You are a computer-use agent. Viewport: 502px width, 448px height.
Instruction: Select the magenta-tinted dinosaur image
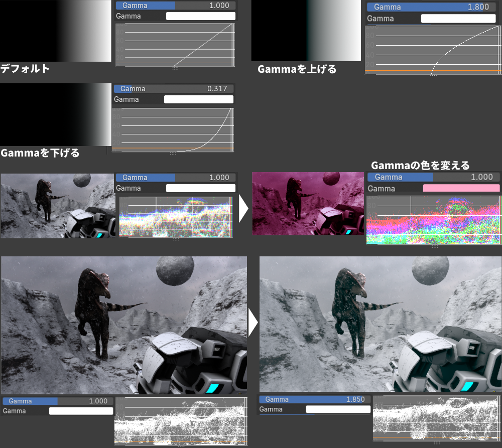[307, 204]
